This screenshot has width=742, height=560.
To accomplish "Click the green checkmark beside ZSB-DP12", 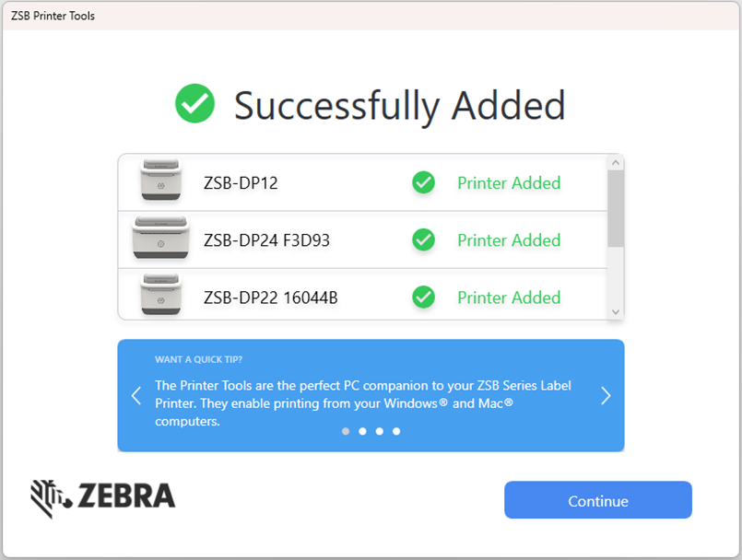I will tap(423, 182).
